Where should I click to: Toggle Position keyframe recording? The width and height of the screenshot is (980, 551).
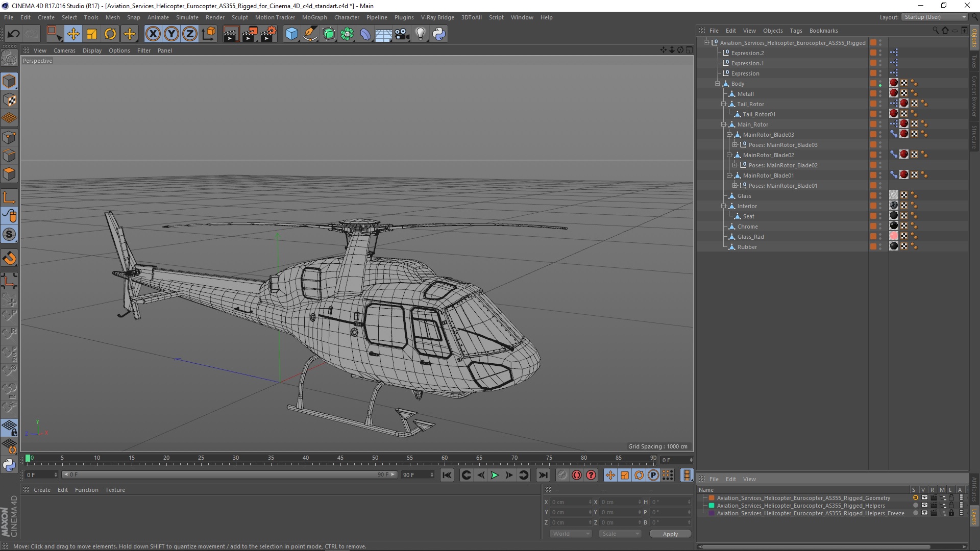click(610, 475)
